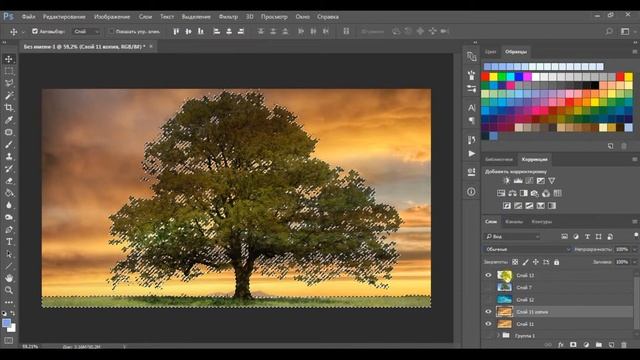Select the Eyedropper tool
Screen dimensions: 640x360
coord(9,120)
